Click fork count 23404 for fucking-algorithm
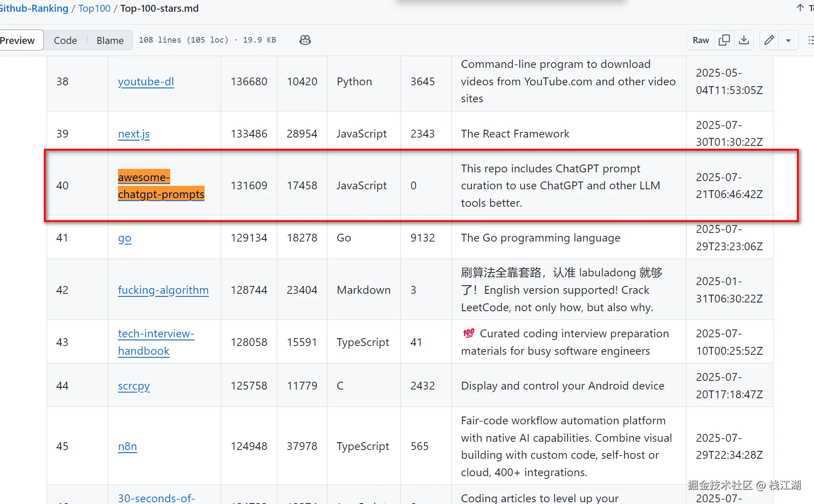This screenshot has height=504, width=814. [302, 290]
